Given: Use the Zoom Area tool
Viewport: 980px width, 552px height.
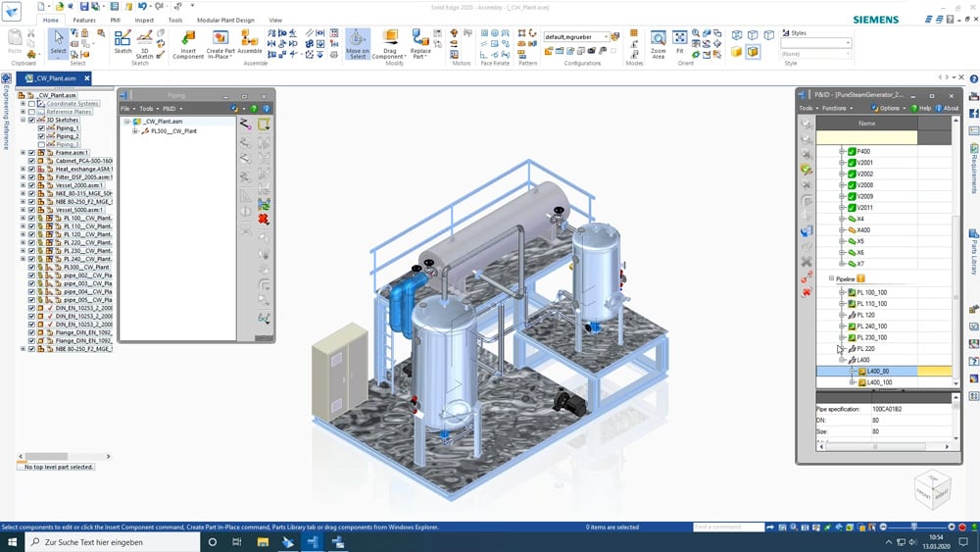Looking at the screenshot, I should pyautogui.click(x=659, y=44).
